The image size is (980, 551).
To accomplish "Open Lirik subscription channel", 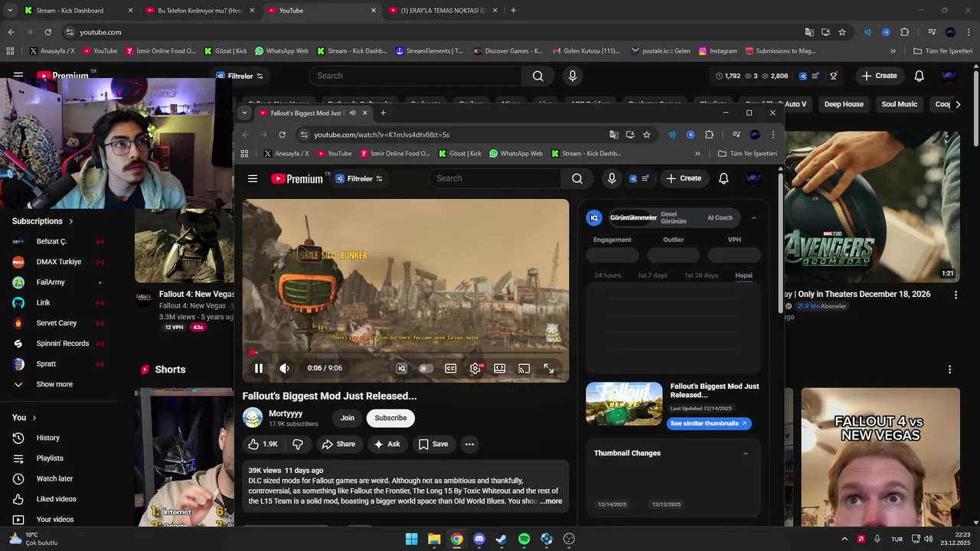I will [43, 302].
